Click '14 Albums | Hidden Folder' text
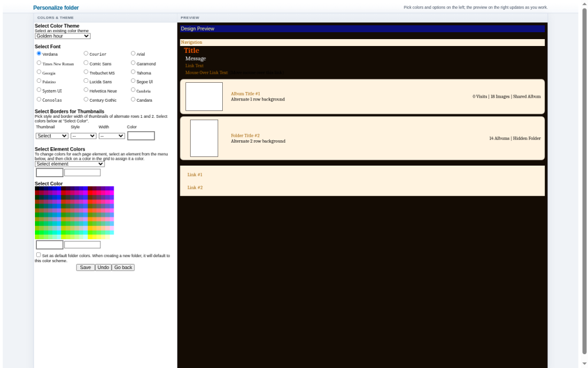Viewport: 588px width, 368px height. point(515,138)
